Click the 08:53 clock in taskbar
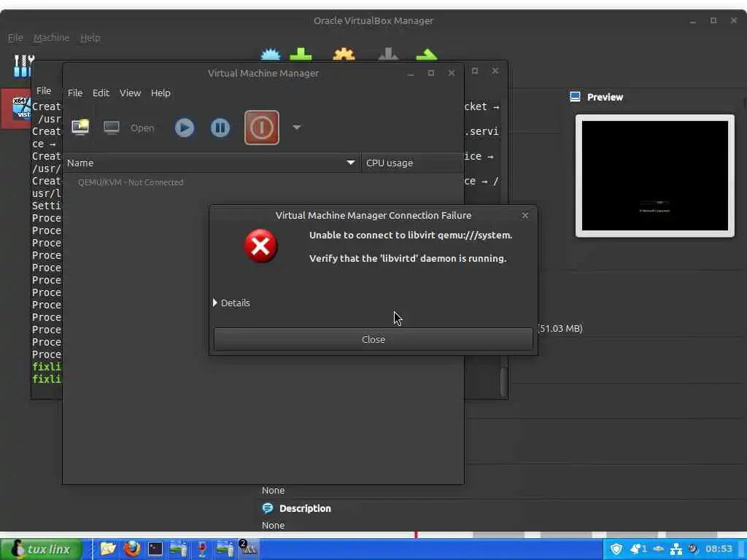The height and width of the screenshot is (560, 747). pyautogui.click(x=719, y=549)
